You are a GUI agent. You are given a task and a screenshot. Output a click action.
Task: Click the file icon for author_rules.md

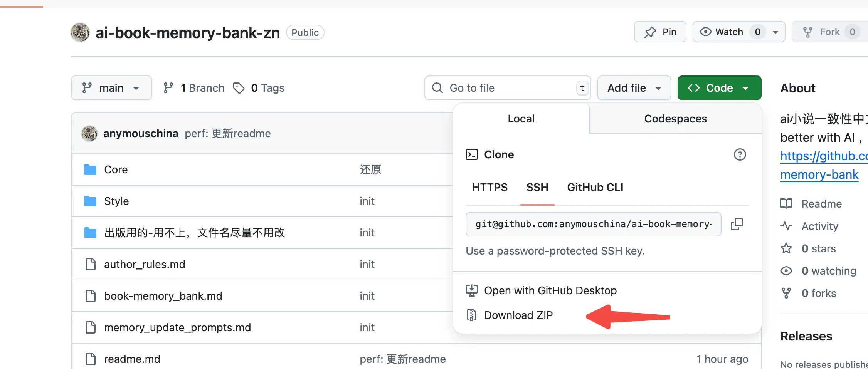pos(91,264)
